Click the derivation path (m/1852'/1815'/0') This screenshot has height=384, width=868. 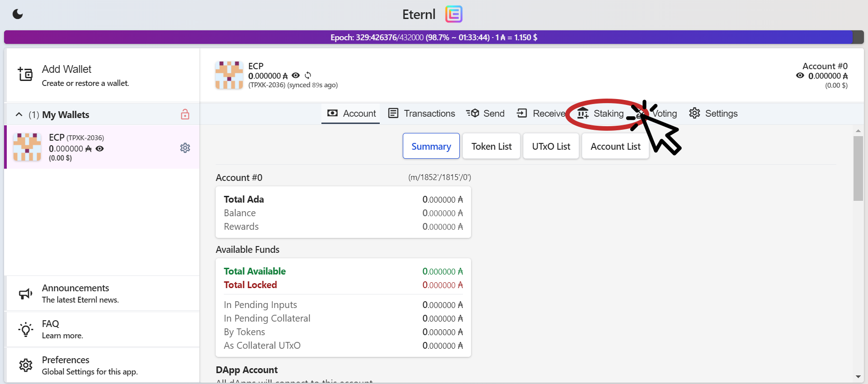[439, 177]
